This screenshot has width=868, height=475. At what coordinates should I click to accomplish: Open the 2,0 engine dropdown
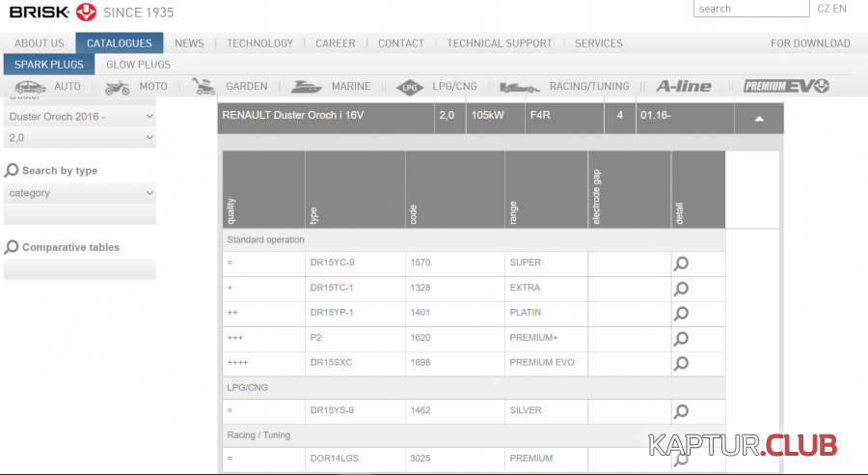(x=80, y=137)
